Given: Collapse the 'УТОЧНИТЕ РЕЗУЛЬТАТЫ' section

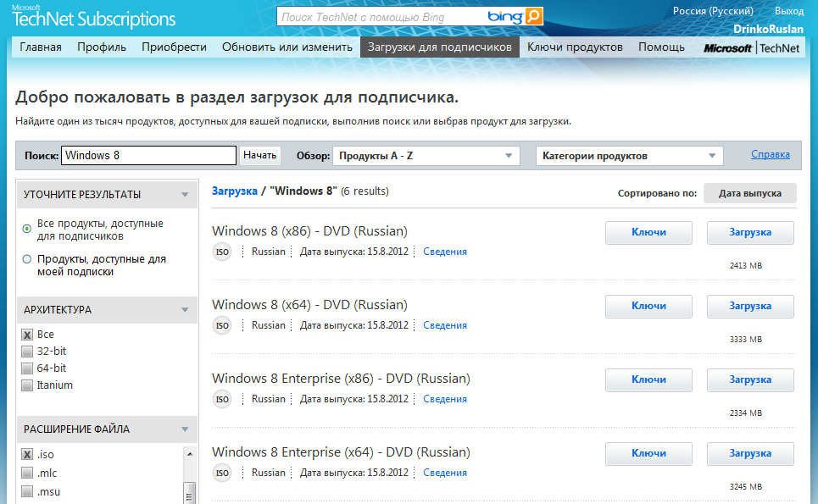Looking at the screenshot, I should [185, 195].
